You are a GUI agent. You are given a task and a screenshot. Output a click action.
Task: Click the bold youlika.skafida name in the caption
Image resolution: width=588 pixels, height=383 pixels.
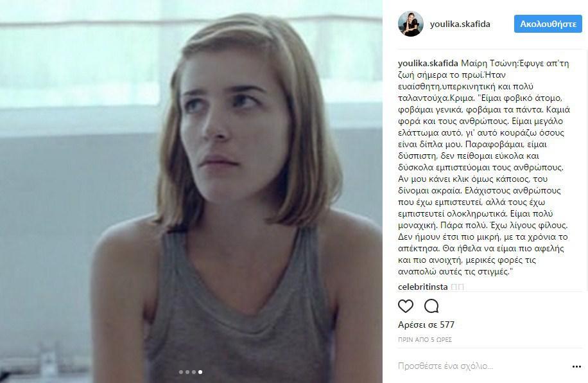click(x=428, y=63)
